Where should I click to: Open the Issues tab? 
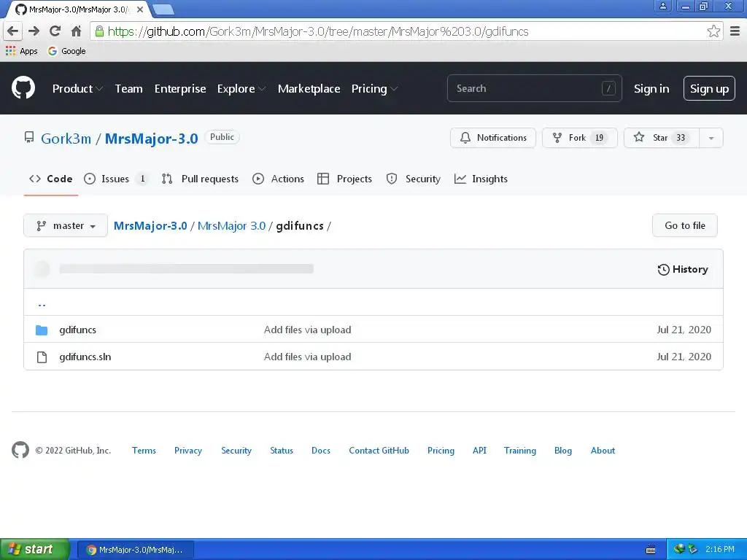coord(116,179)
